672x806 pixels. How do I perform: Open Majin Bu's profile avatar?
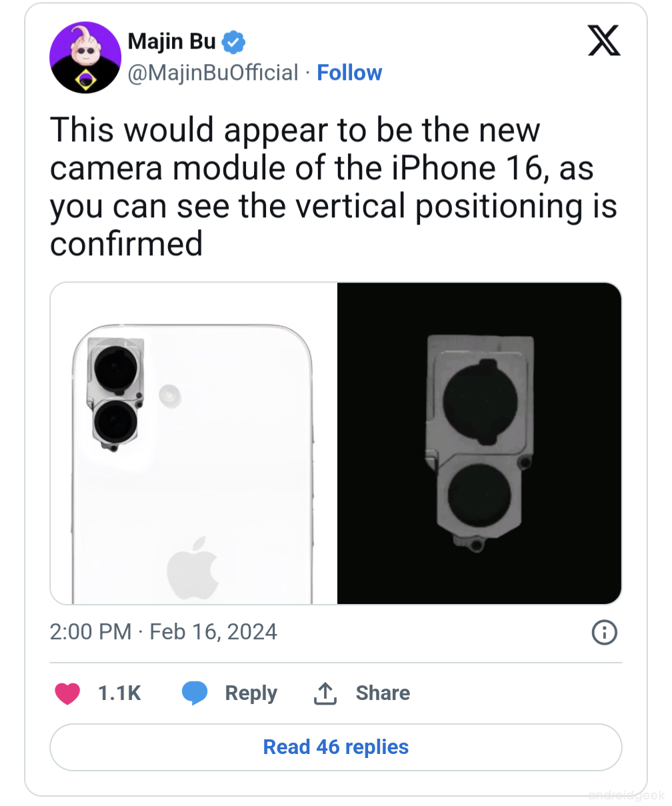[85, 57]
